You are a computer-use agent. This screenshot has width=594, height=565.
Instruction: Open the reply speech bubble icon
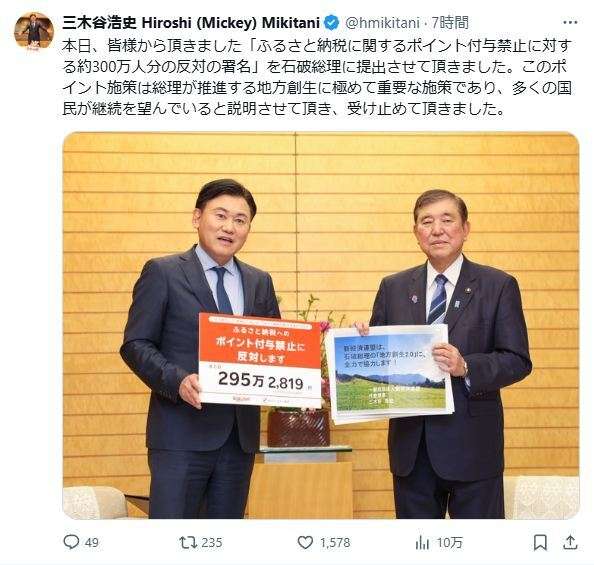click(71, 542)
